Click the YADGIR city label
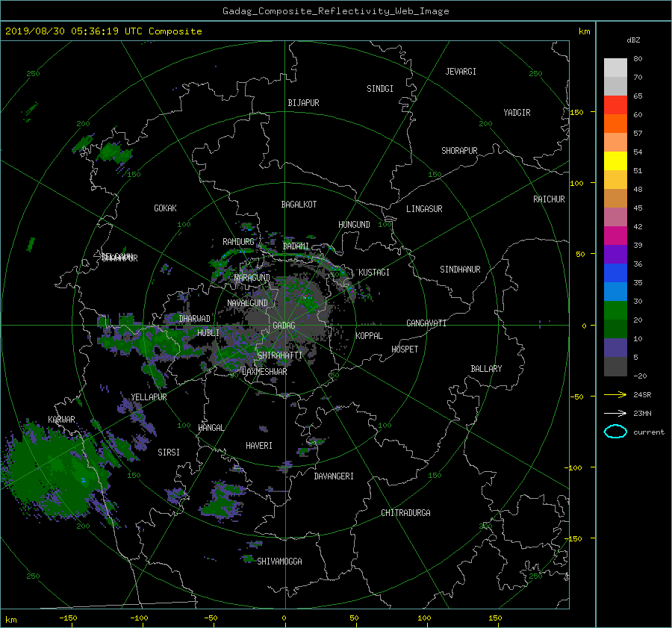The image size is (672, 628). [517, 113]
